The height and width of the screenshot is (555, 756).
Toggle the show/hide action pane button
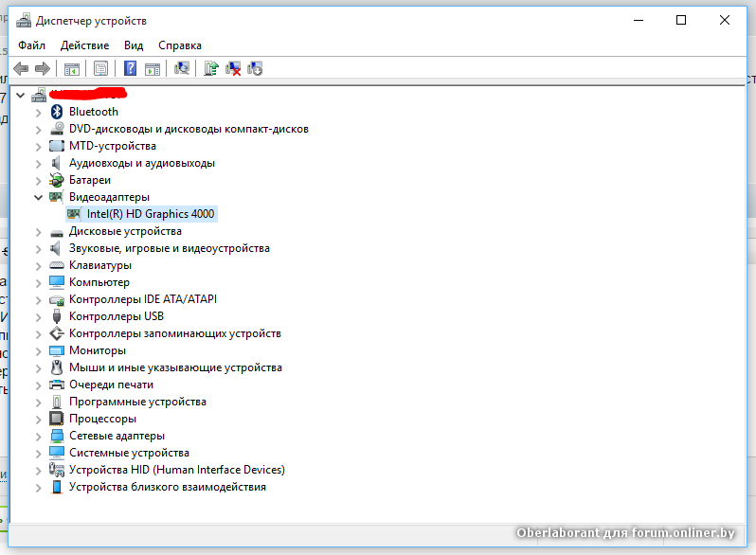pos(153,69)
